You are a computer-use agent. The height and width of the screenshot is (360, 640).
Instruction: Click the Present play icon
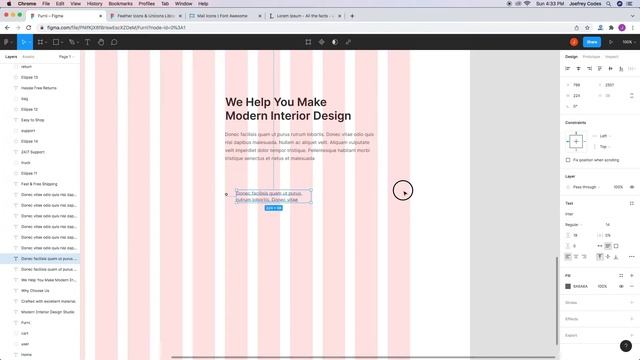pos(611,42)
